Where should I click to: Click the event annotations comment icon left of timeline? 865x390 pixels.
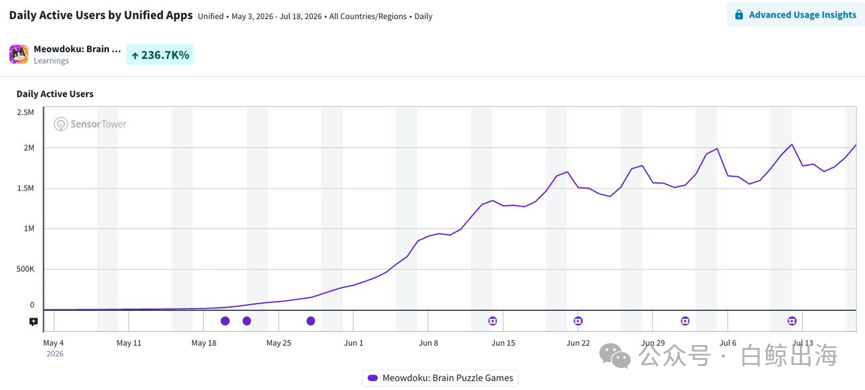click(x=34, y=321)
